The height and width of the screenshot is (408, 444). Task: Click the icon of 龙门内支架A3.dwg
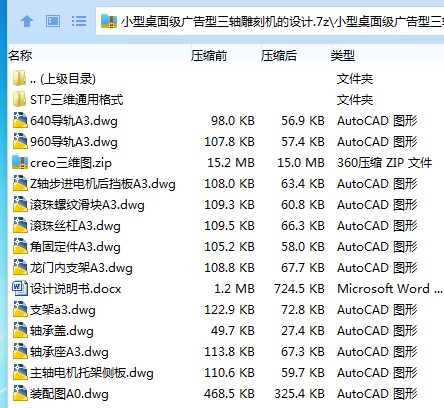(20, 267)
